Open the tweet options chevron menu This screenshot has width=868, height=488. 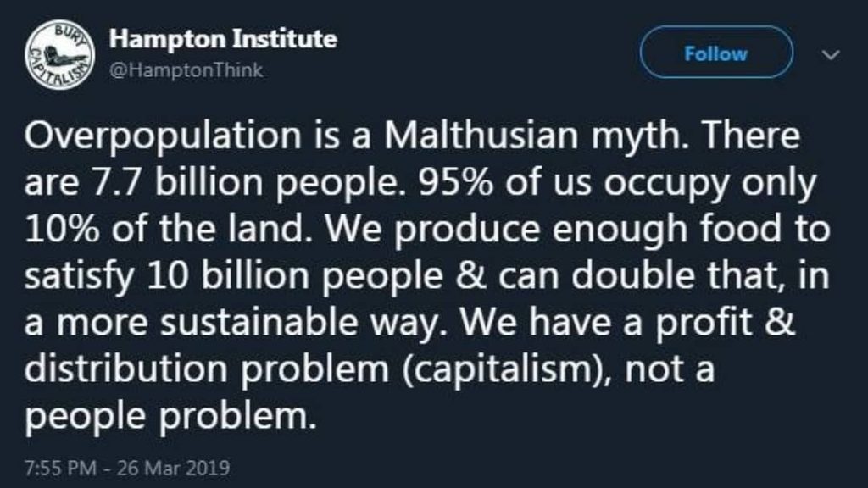[x=831, y=53]
